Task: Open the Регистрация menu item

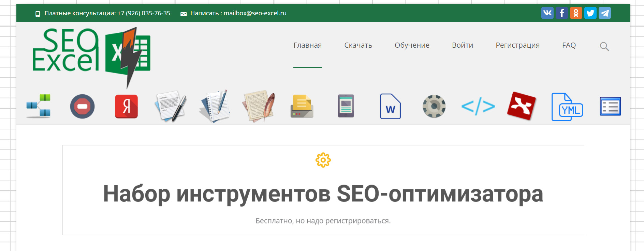Action: pyautogui.click(x=517, y=45)
